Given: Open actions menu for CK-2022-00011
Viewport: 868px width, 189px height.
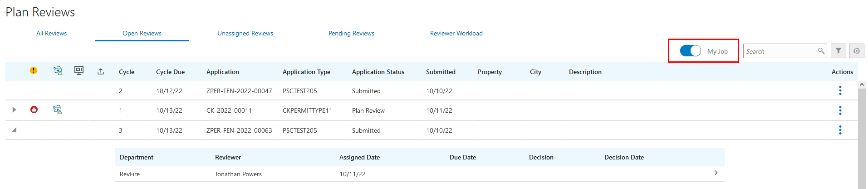Looking at the screenshot, I should pyautogui.click(x=840, y=110).
